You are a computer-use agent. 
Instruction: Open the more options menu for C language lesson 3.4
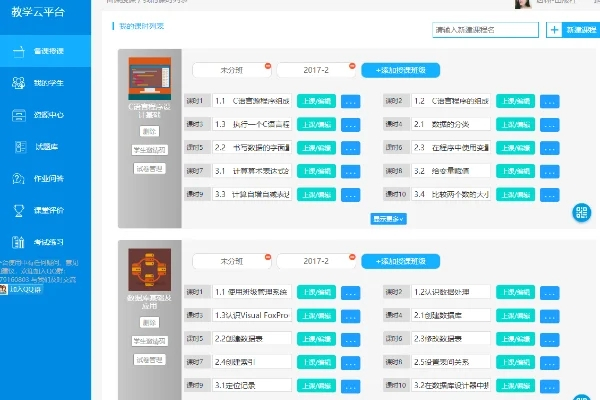coord(550,195)
